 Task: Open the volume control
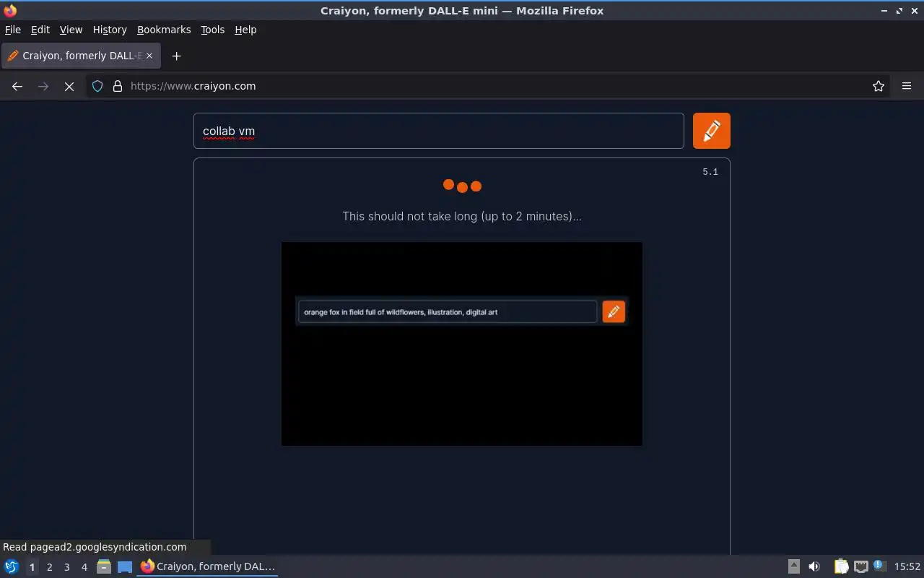(x=814, y=566)
